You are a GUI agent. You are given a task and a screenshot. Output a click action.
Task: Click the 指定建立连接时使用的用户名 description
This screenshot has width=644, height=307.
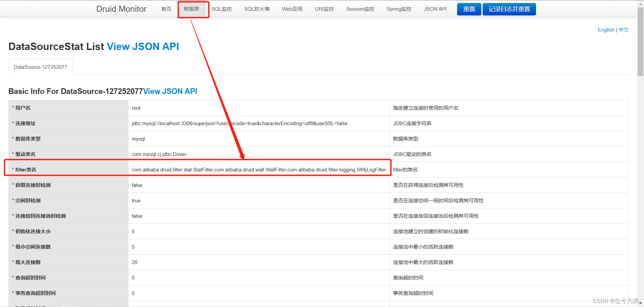(x=426, y=108)
